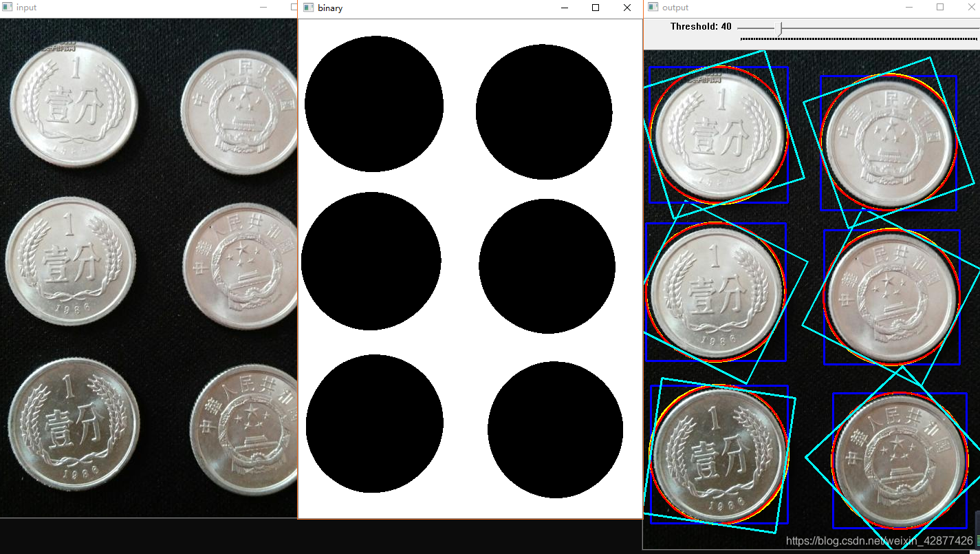
Task: Select the 'output' window title text
Action: (675, 8)
